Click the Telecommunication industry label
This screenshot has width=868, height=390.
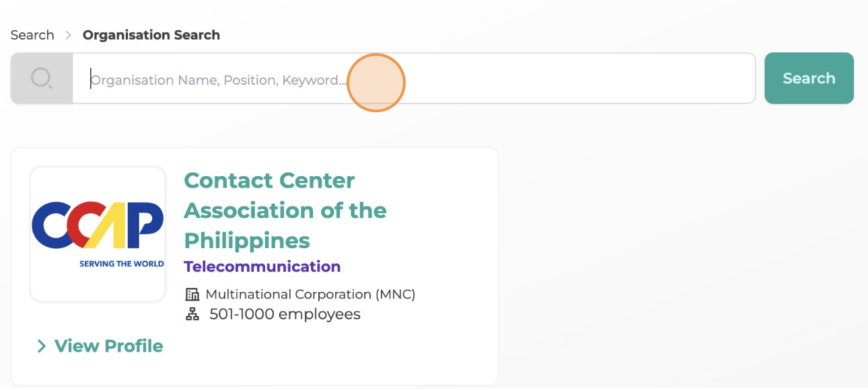(x=262, y=266)
